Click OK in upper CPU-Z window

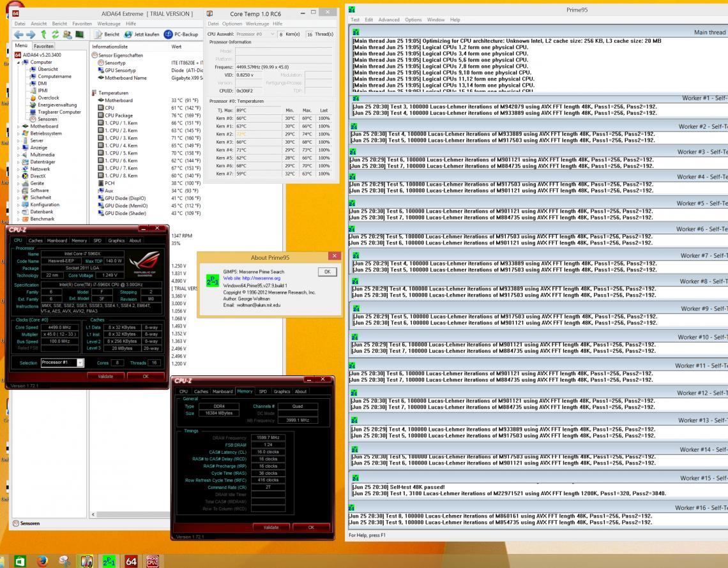(146, 377)
